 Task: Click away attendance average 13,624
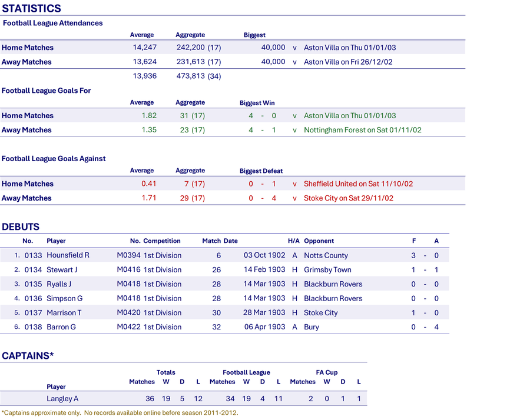[x=145, y=62]
